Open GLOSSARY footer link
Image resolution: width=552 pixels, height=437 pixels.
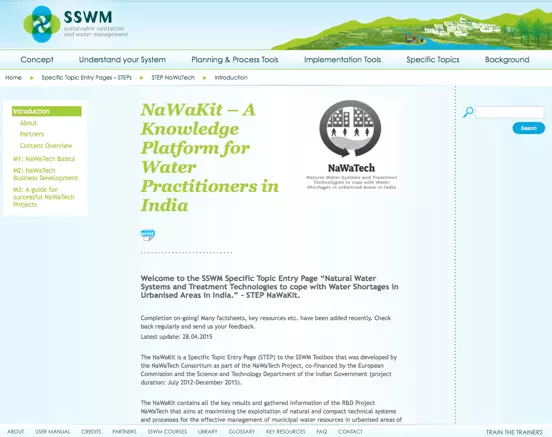242,432
